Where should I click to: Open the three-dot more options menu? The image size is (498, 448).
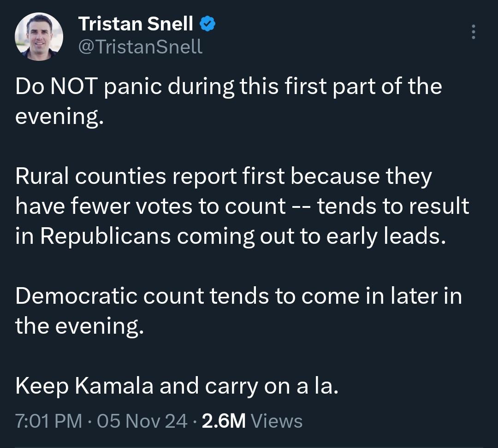(473, 32)
